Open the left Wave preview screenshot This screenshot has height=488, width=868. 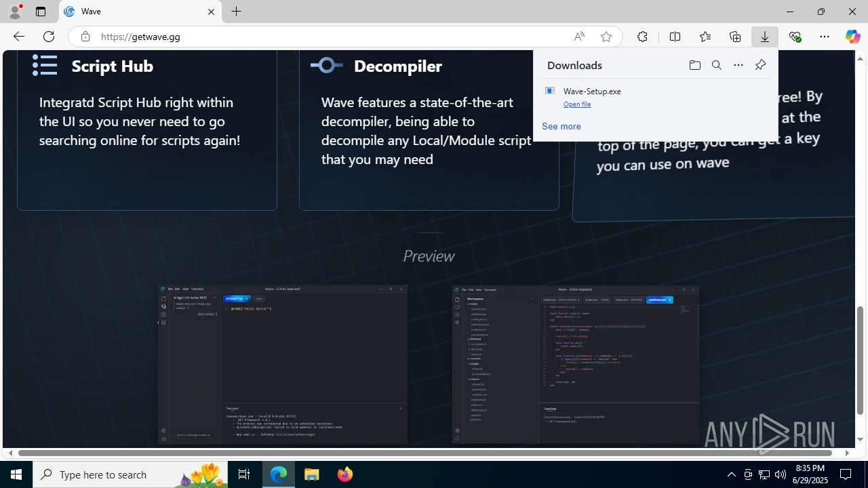tap(283, 365)
